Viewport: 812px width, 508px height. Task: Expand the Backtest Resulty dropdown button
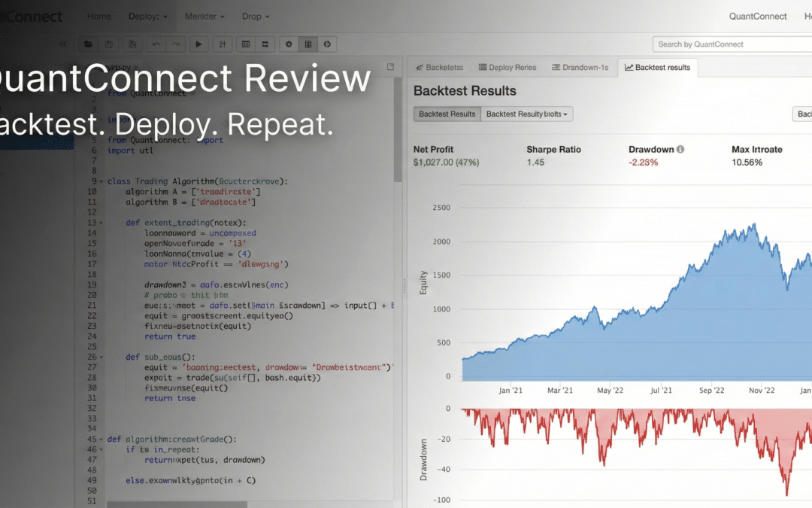(526, 114)
